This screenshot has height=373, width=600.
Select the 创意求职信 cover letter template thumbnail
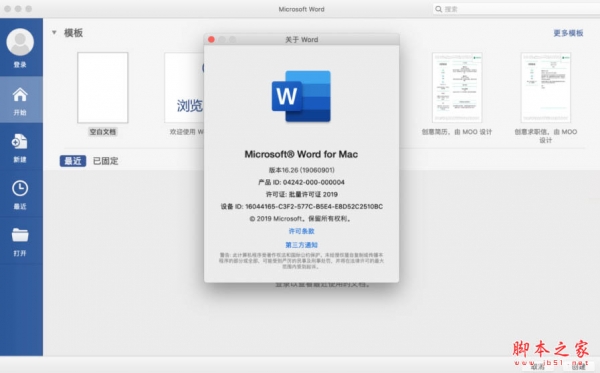(546, 88)
